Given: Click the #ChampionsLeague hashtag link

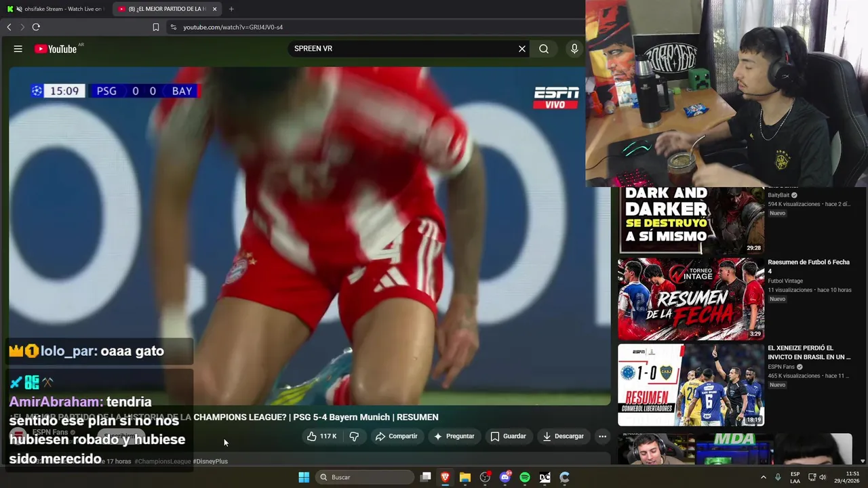Looking at the screenshot, I should point(163,462).
